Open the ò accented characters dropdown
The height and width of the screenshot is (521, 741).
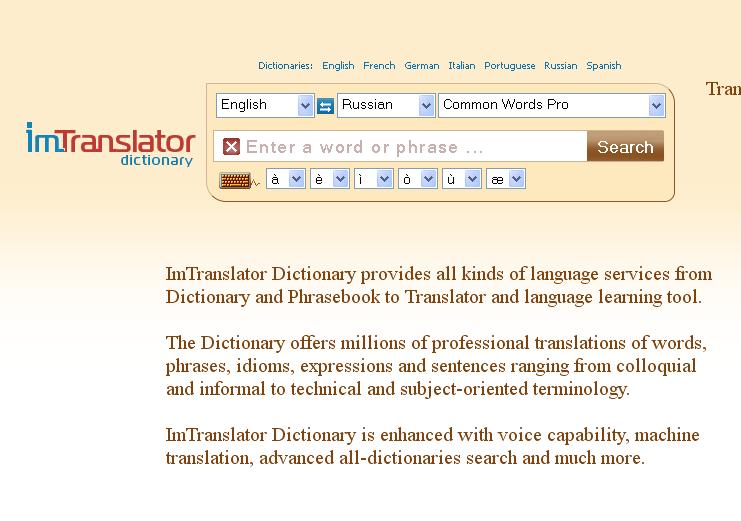(418, 179)
